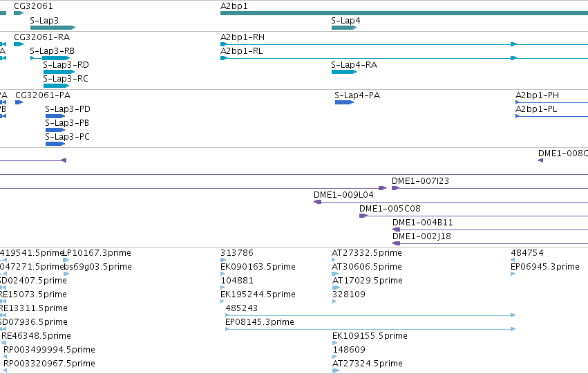Select the S-Lap4 gene arrow
Viewport: 588px width, 374px height.
344,28
